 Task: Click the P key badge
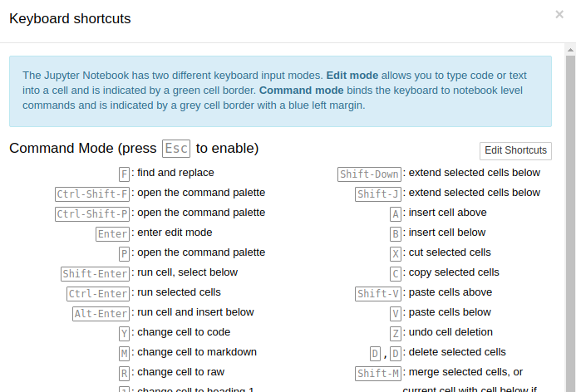click(124, 253)
